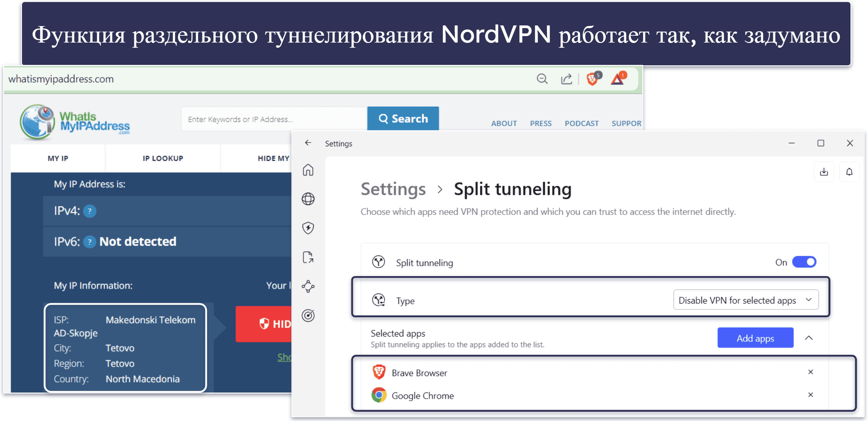Open the globe servers icon in sidebar
Image resolution: width=868 pixels, height=421 pixels.
click(308, 199)
